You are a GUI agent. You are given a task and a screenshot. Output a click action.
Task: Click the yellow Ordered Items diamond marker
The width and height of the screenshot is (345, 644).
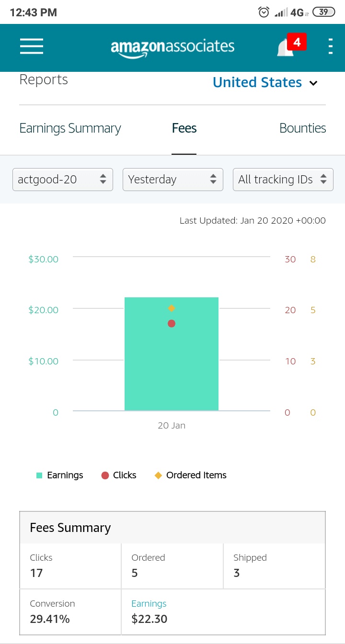tap(172, 308)
